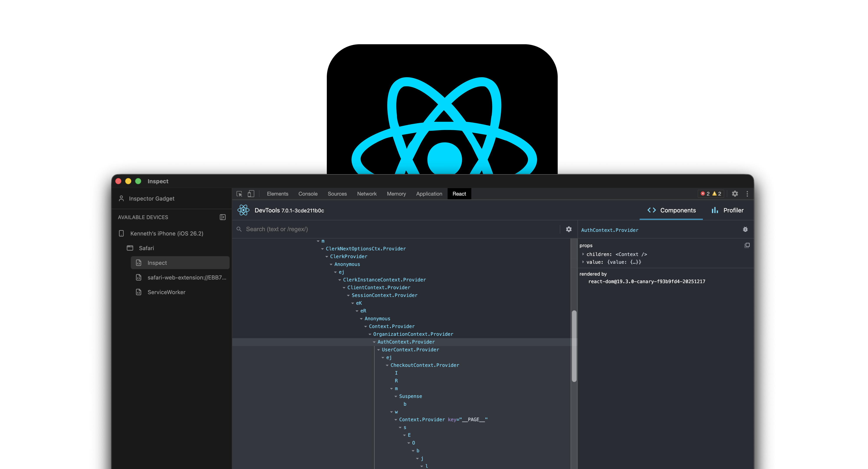Viewport: 868px width, 469px height.
Task: Click the bug icon beside AuthContext.Provider
Action: 745,230
